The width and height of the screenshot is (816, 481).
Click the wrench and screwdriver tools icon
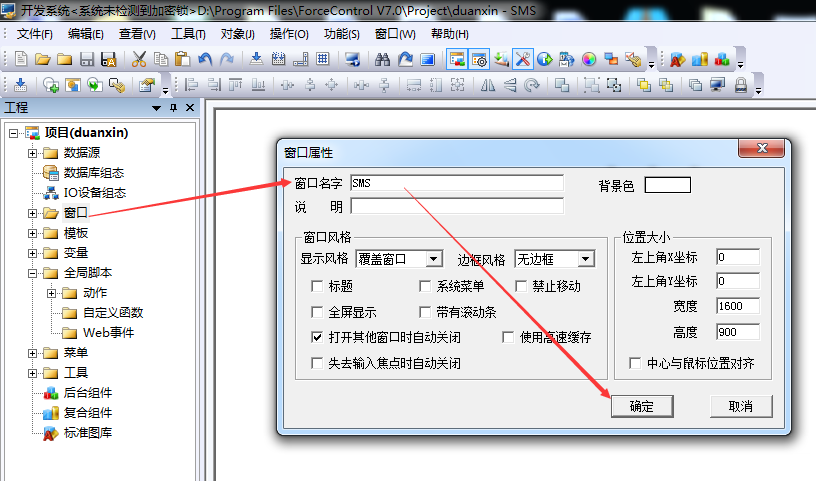click(x=523, y=59)
